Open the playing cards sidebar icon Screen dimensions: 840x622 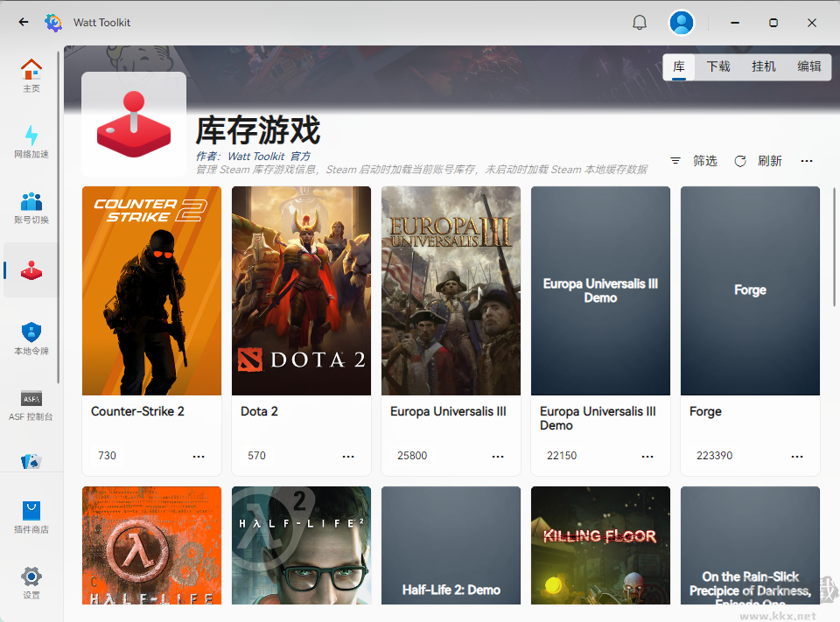pyautogui.click(x=31, y=461)
